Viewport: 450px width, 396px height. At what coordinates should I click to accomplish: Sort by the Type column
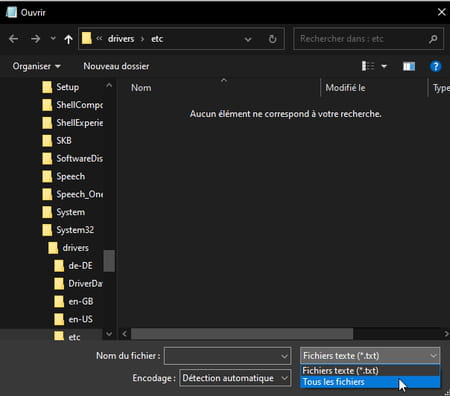tap(441, 88)
